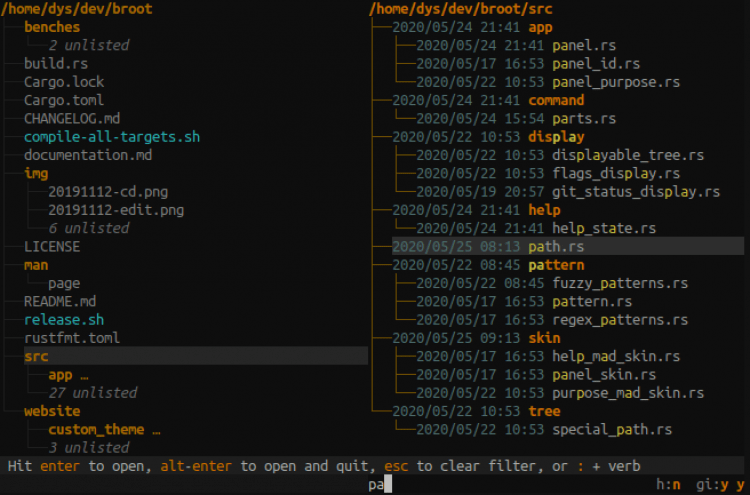Select panel.rs in right panel

tap(584, 45)
